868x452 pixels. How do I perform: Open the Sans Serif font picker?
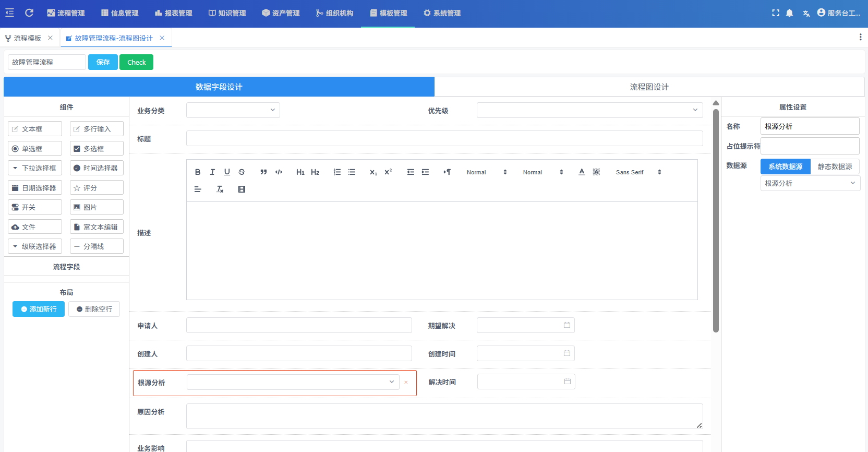[638, 172]
